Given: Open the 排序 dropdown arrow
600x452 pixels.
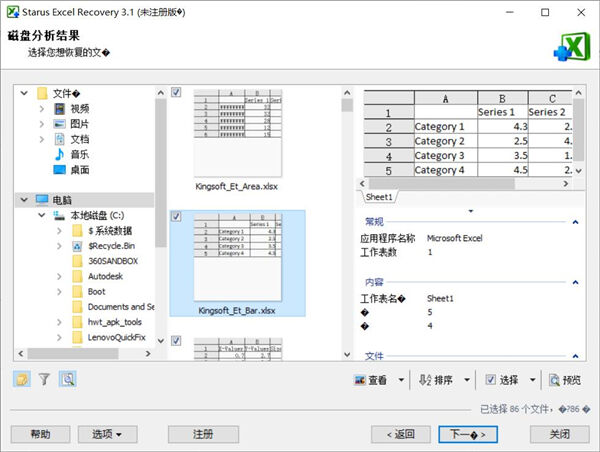Looking at the screenshot, I should click(x=467, y=380).
